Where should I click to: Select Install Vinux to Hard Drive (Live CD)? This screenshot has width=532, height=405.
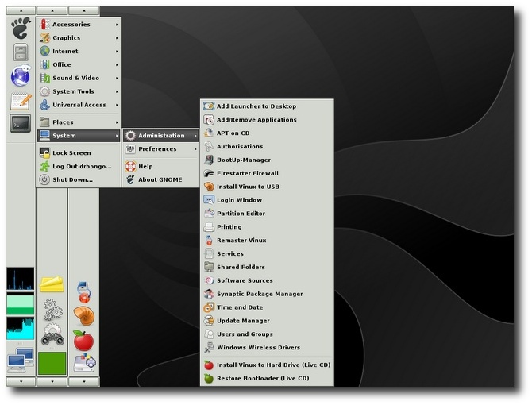[x=267, y=365]
